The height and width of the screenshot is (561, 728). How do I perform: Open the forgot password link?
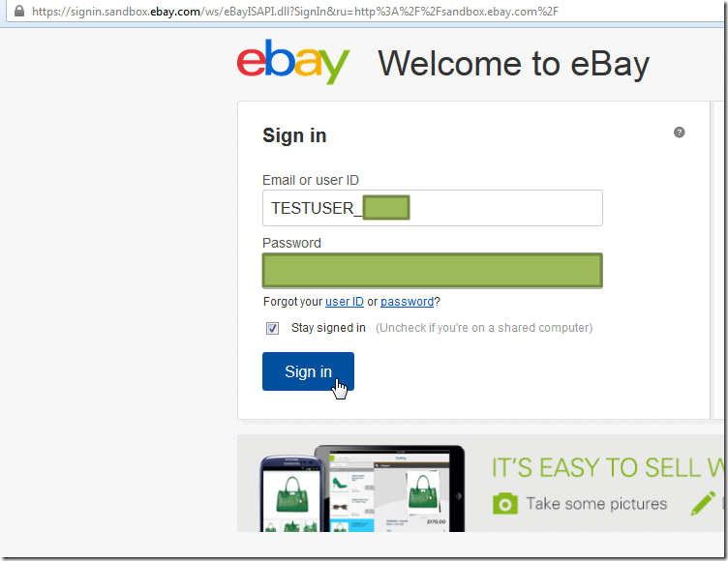[408, 302]
